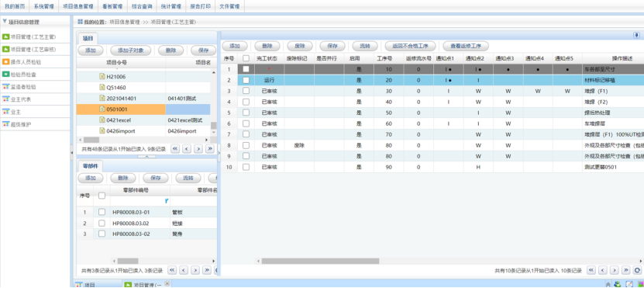Click 添加子对象 button in project panel
The height and width of the screenshot is (288, 644).
[131, 50]
